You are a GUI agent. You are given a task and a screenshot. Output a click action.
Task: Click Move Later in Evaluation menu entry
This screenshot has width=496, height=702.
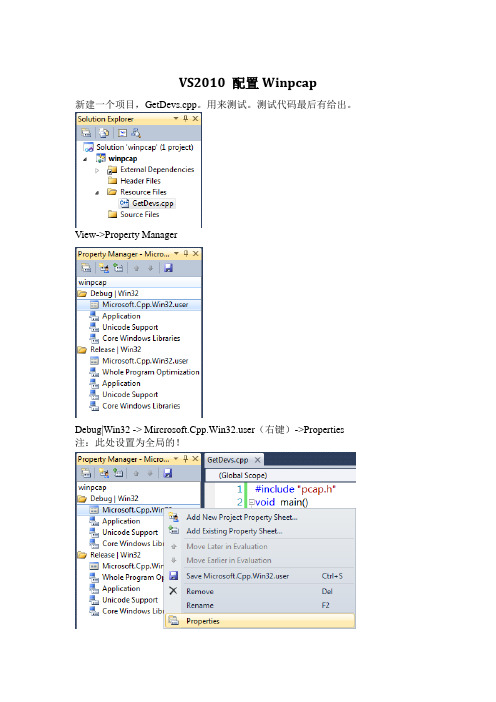click(x=260, y=546)
